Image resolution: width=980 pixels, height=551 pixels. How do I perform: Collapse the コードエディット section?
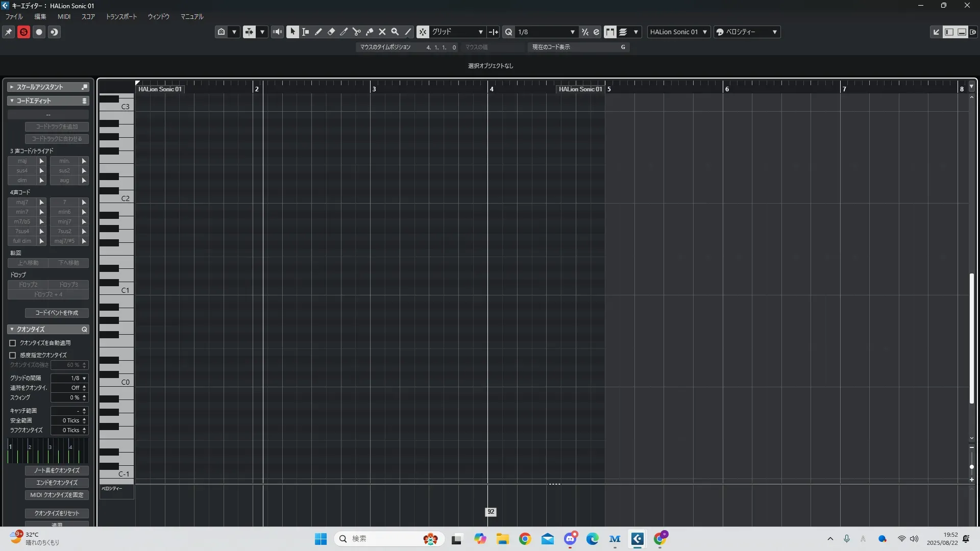[12, 101]
